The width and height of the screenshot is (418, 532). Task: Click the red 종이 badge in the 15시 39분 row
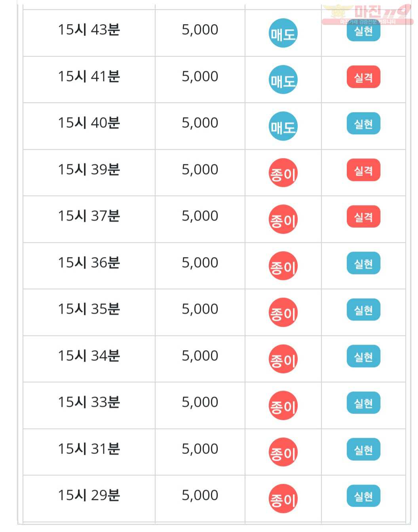coord(283,173)
